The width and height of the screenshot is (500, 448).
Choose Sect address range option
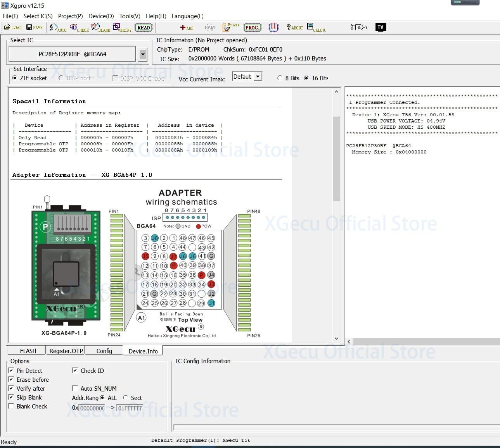pyautogui.click(x=126, y=398)
